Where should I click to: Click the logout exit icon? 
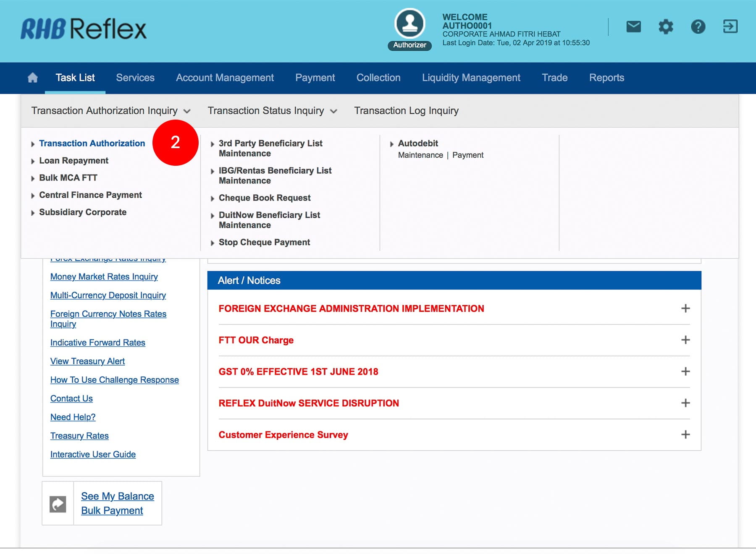pos(730,26)
